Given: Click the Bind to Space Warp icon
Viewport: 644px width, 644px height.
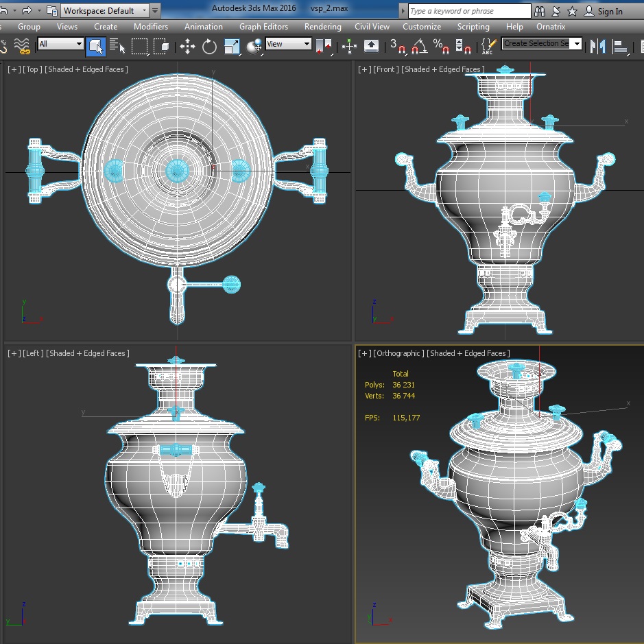Looking at the screenshot, I should (x=23, y=46).
